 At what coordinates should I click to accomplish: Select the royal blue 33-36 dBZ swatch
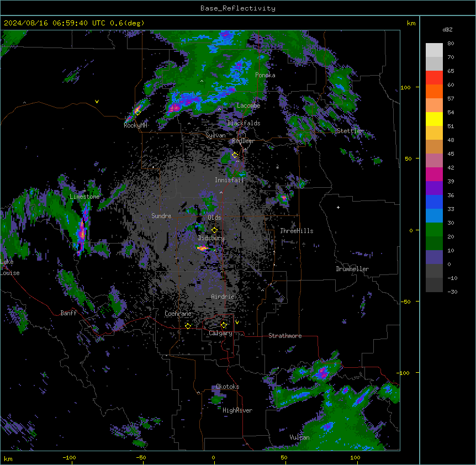pos(434,202)
